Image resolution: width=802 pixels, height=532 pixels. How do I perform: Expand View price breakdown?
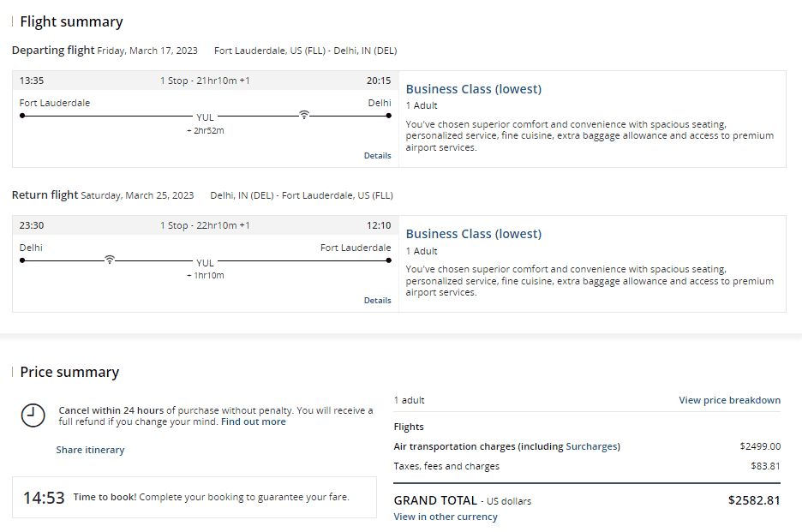click(729, 400)
